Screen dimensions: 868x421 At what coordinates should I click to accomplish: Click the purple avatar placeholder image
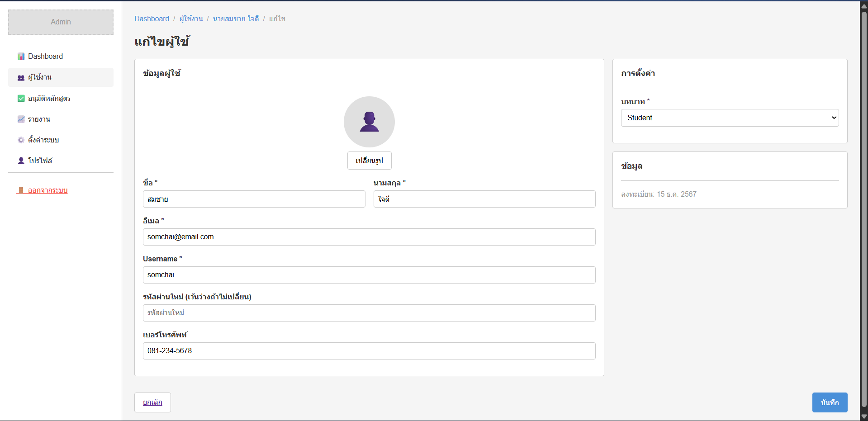(369, 122)
